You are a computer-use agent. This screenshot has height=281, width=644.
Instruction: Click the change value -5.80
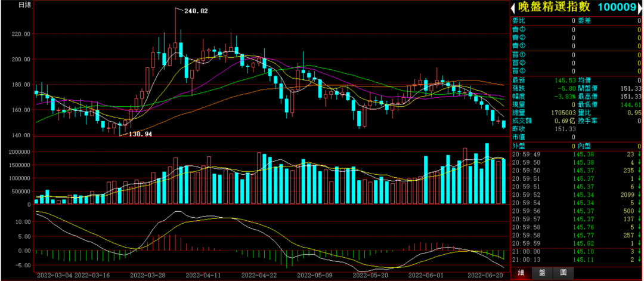coord(568,88)
